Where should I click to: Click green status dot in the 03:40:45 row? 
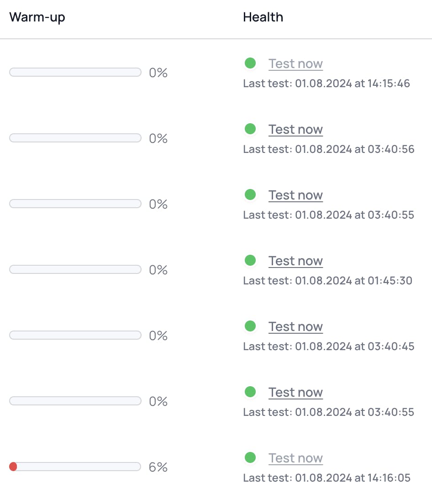pos(250,326)
